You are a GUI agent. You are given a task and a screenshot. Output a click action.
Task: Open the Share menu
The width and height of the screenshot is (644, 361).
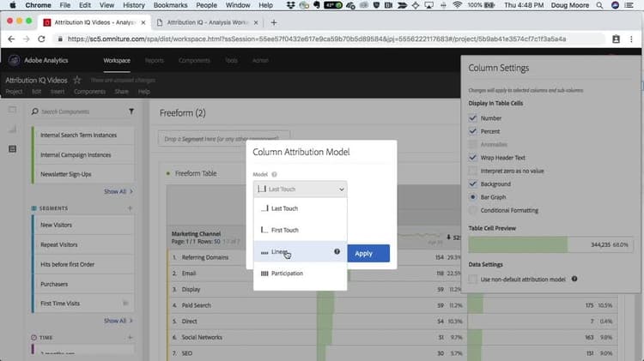(x=122, y=92)
